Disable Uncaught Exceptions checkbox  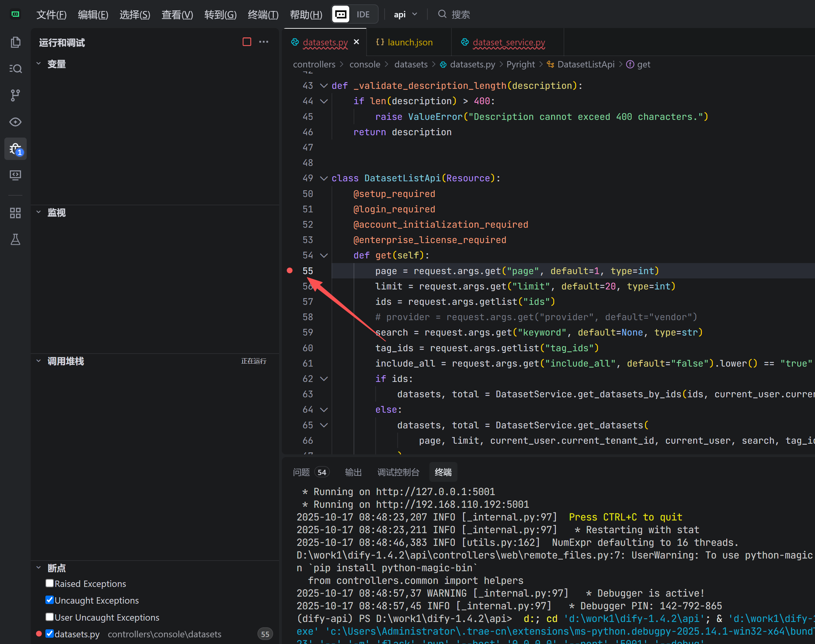tap(49, 600)
